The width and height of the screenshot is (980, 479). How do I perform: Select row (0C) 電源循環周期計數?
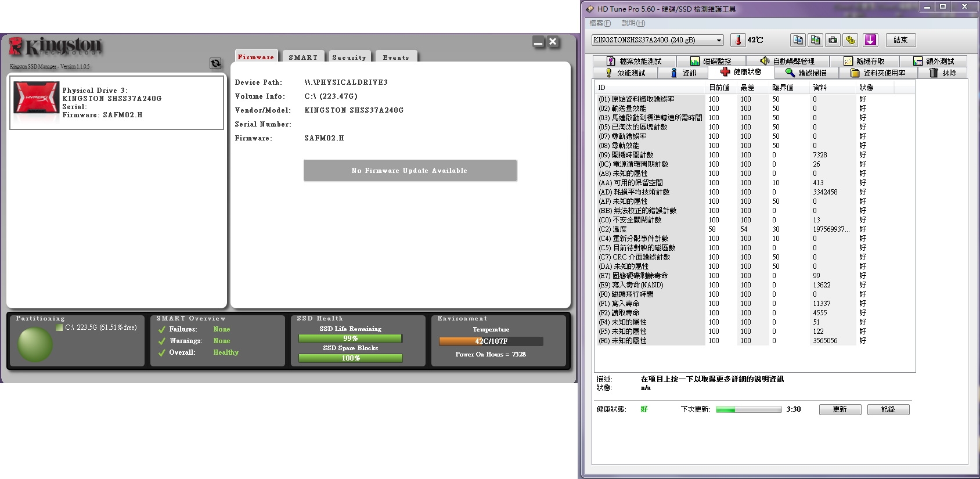click(x=754, y=164)
